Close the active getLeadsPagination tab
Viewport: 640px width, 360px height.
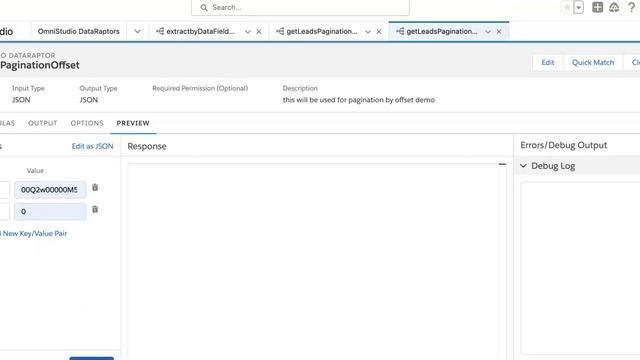pyautogui.click(x=499, y=31)
